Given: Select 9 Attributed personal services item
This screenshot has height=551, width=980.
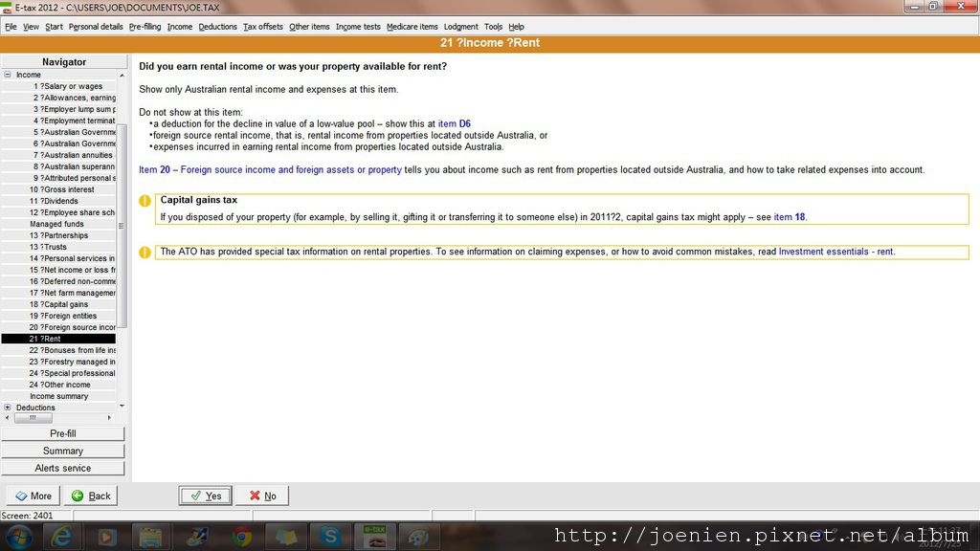Looking at the screenshot, I should (75, 178).
